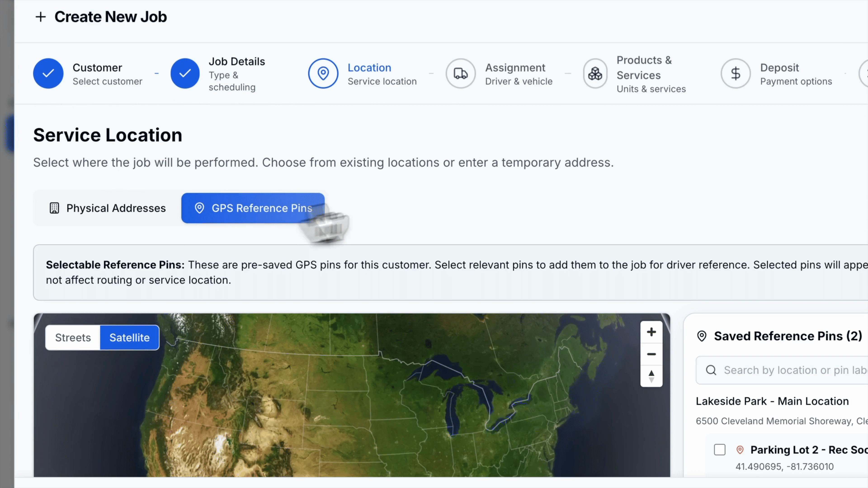Check the Parking Lot 2 pin checkbox
The height and width of the screenshot is (488, 868).
[719, 450]
